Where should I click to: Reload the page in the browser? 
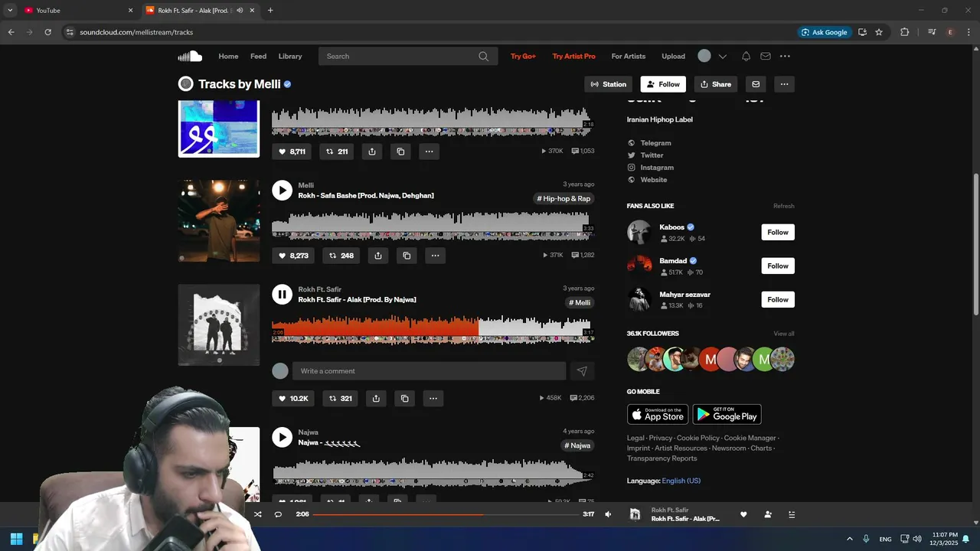click(47, 32)
